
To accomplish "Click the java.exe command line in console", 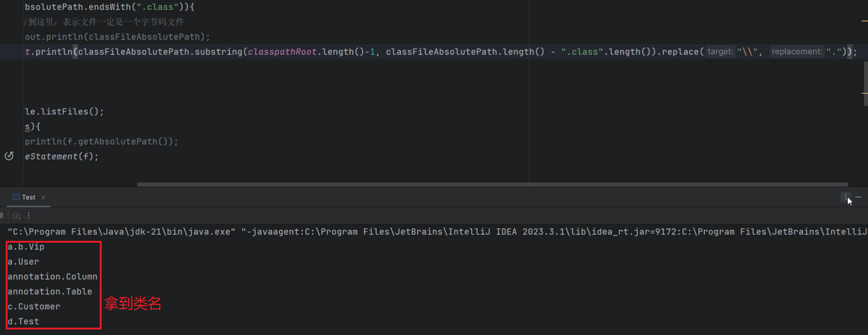I will tap(434, 232).
